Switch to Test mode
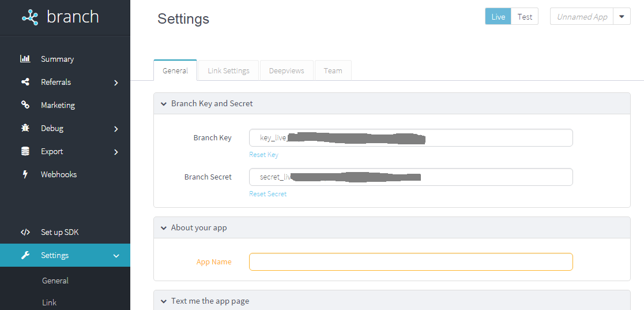This screenshot has width=644, height=310. pos(525,17)
